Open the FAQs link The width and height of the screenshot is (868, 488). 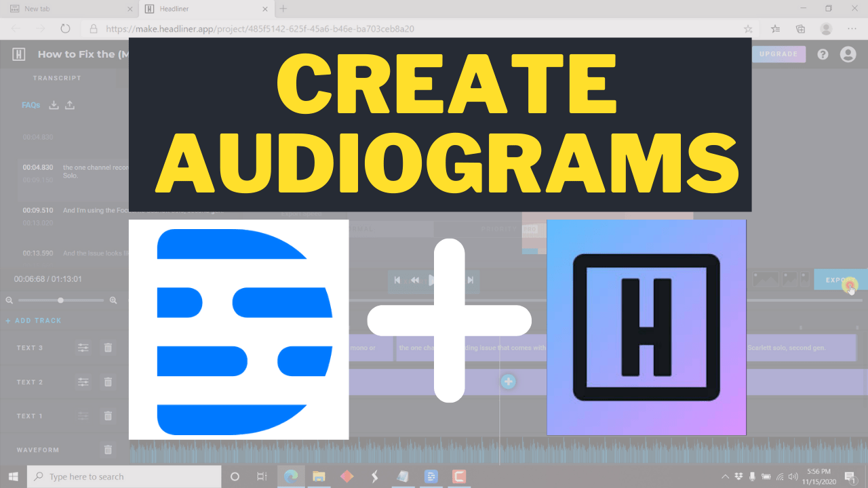coord(31,105)
